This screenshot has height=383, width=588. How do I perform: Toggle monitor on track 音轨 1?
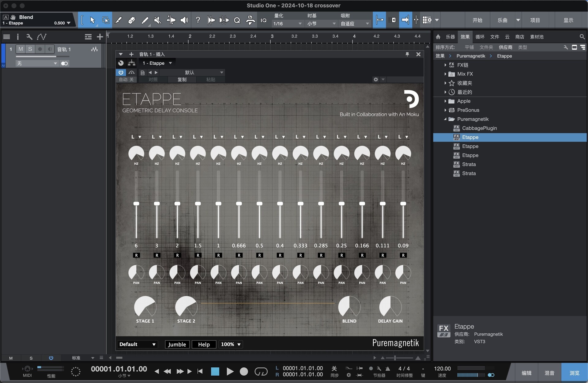click(50, 49)
